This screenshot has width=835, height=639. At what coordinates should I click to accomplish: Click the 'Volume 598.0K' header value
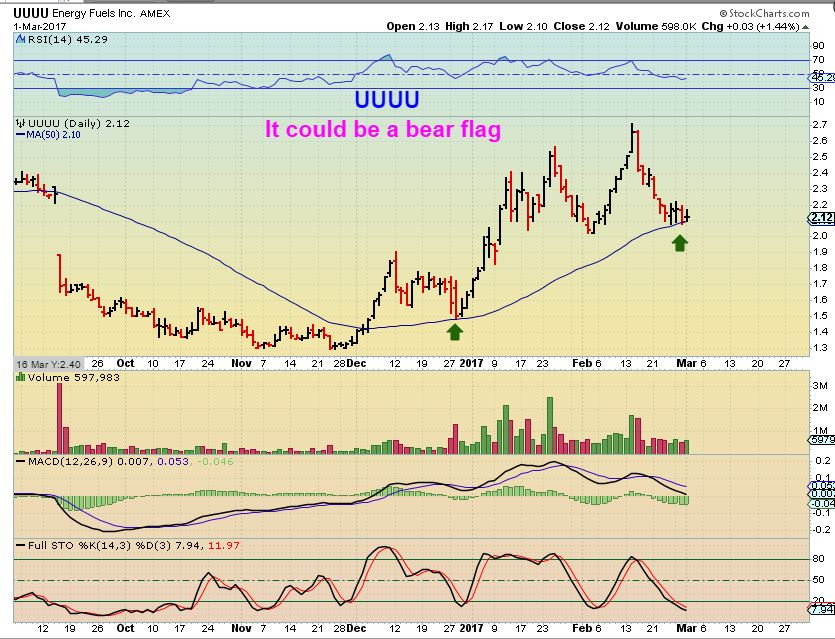pyautogui.click(x=656, y=26)
